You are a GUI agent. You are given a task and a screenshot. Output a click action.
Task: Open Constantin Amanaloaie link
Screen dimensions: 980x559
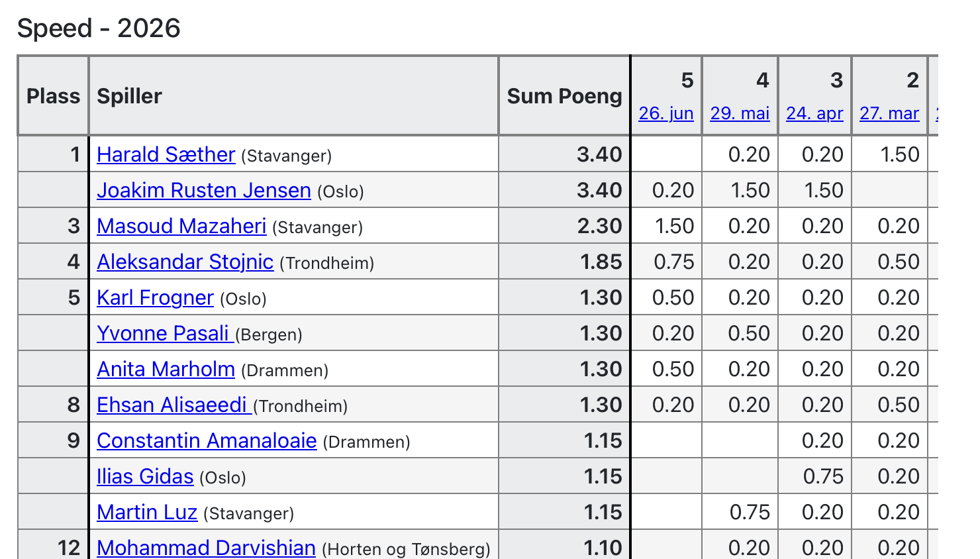207,440
